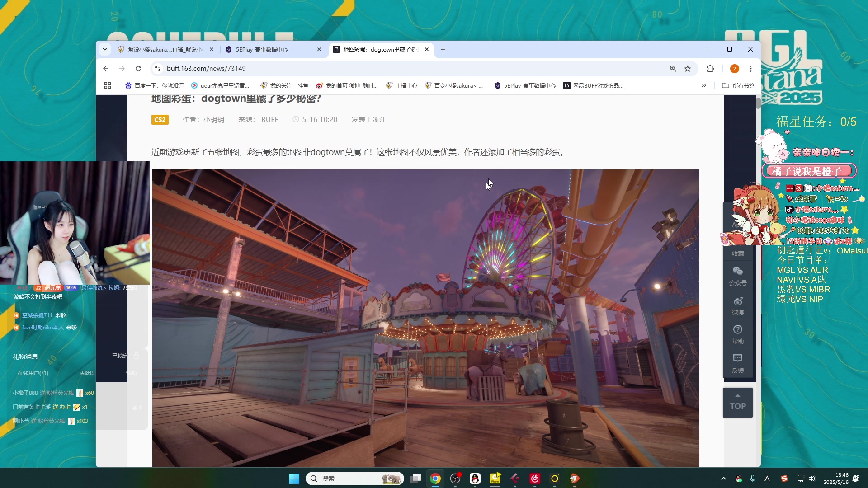
Task: Open the Chrome three-dot menu
Action: 751,69
